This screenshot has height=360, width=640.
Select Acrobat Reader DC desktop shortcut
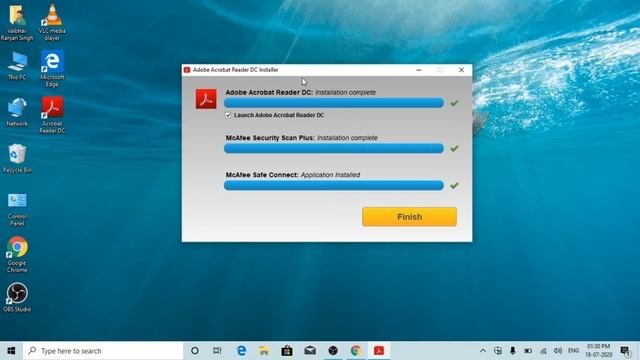[52, 115]
